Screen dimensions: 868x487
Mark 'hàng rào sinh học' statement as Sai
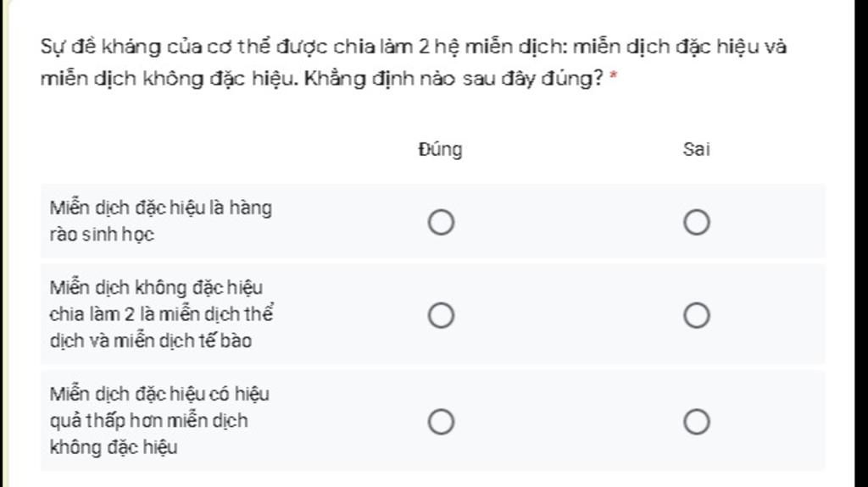(x=697, y=223)
